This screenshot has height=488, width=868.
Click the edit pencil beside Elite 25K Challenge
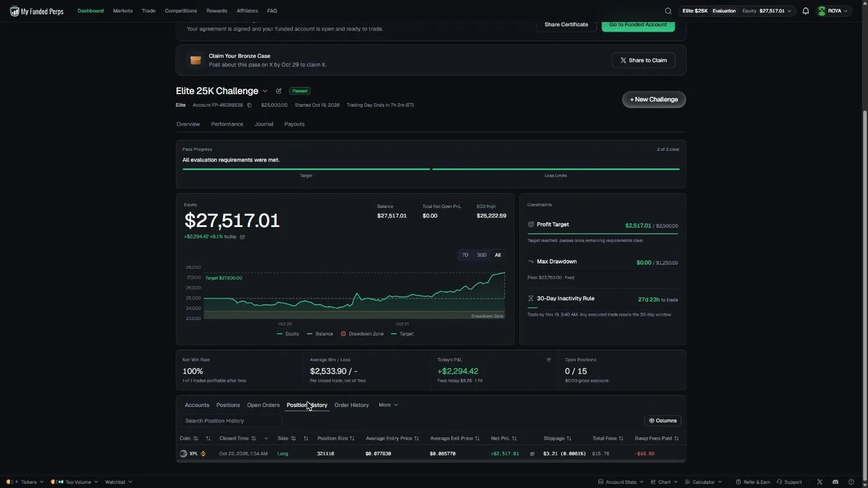[x=278, y=91]
